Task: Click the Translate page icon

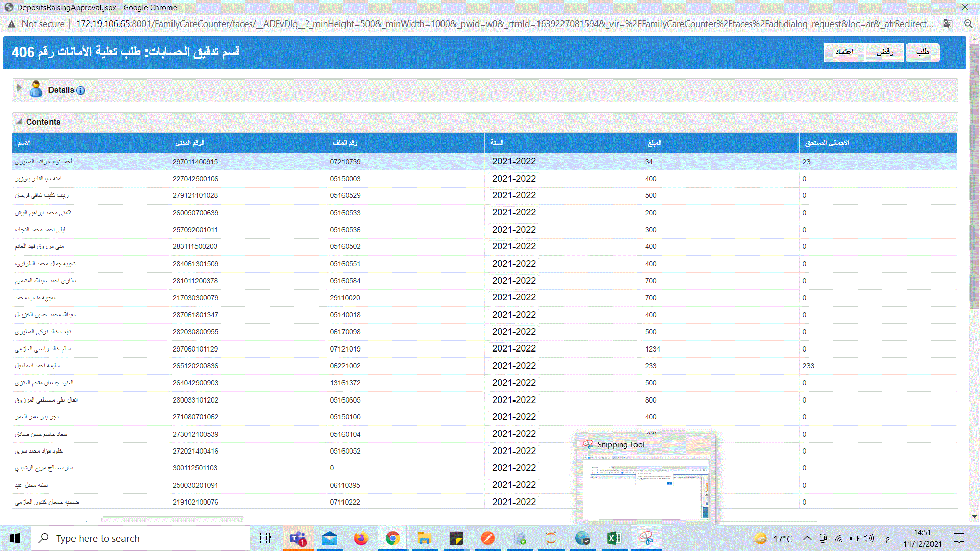Action: 948,24
